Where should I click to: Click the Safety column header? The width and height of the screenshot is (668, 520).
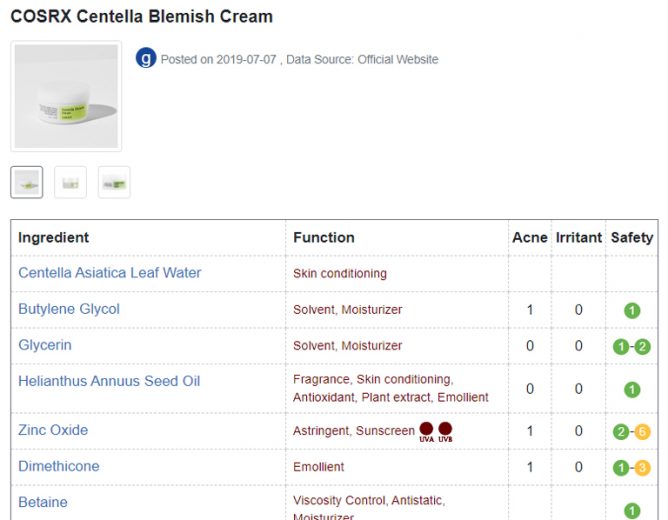coord(632,237)
